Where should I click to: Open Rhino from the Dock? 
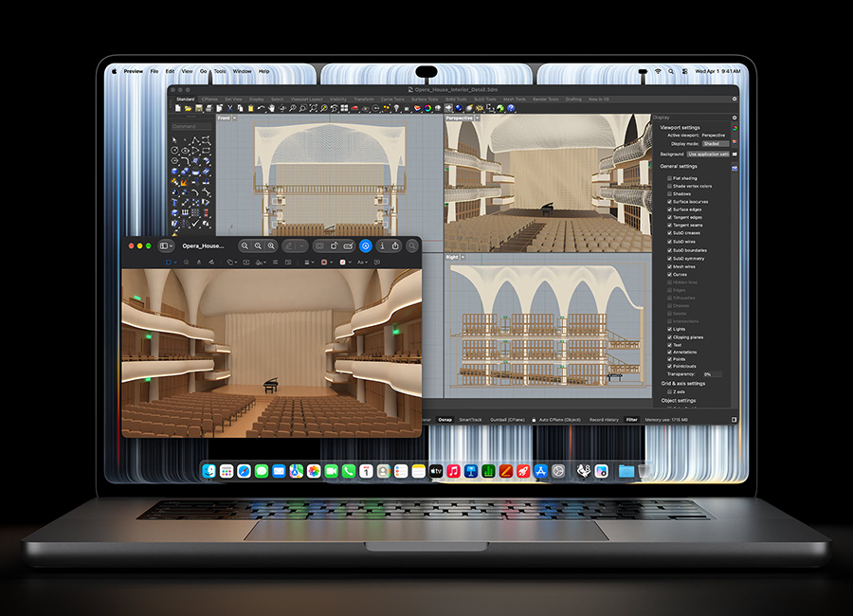[x=583, y=471]
